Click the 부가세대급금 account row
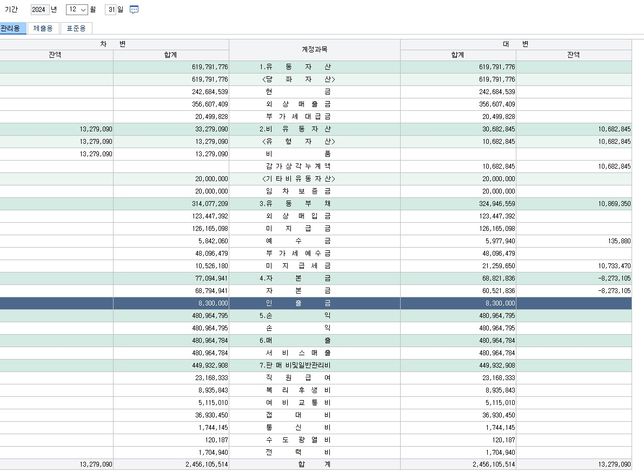The image size is (644, 472). tap(315, 116)
